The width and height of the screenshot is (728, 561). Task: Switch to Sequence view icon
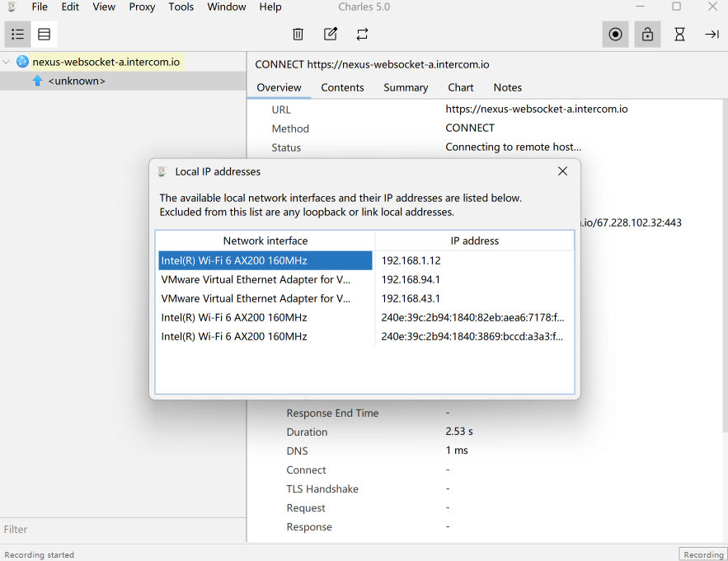pos(45,35)
